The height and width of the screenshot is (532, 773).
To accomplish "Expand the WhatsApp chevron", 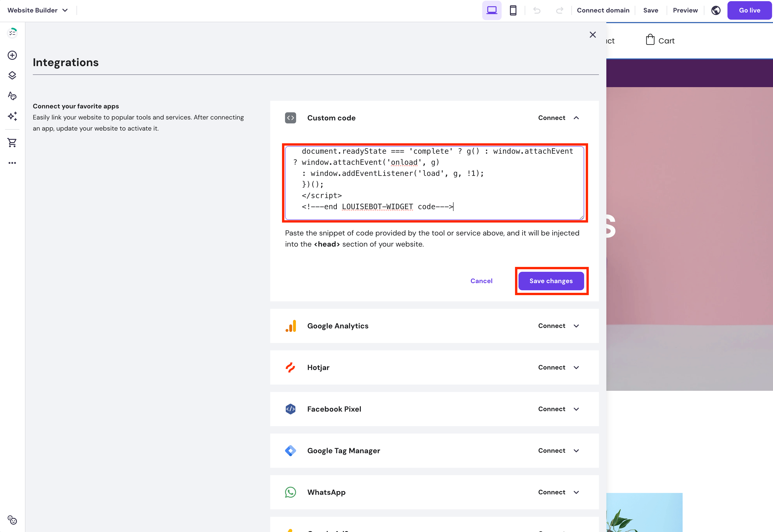I will 576,492.
